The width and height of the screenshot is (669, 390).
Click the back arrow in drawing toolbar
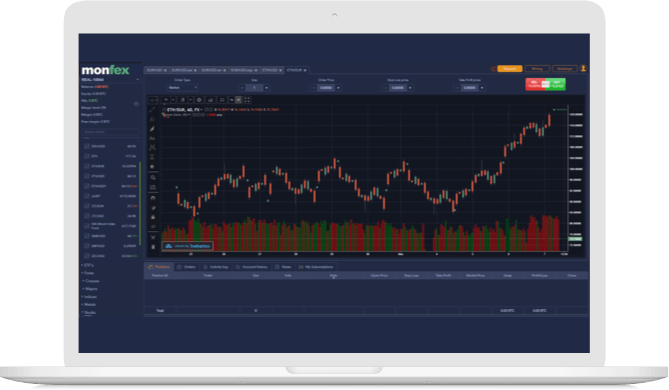[152, 166]
